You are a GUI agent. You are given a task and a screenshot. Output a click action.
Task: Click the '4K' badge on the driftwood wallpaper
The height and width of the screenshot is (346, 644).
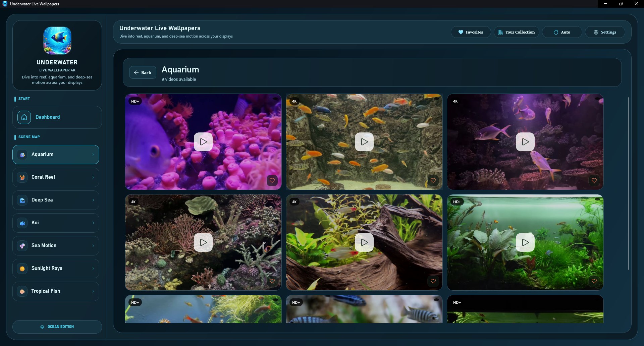[294, 202]
